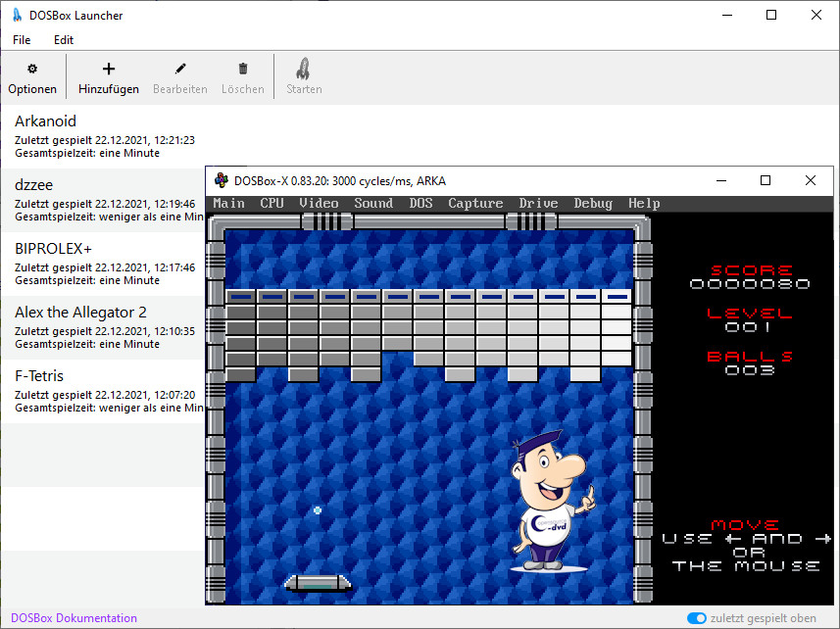Click the Löschen trash icon
Viewport: 840px width, 629px height.
[243, 69]
